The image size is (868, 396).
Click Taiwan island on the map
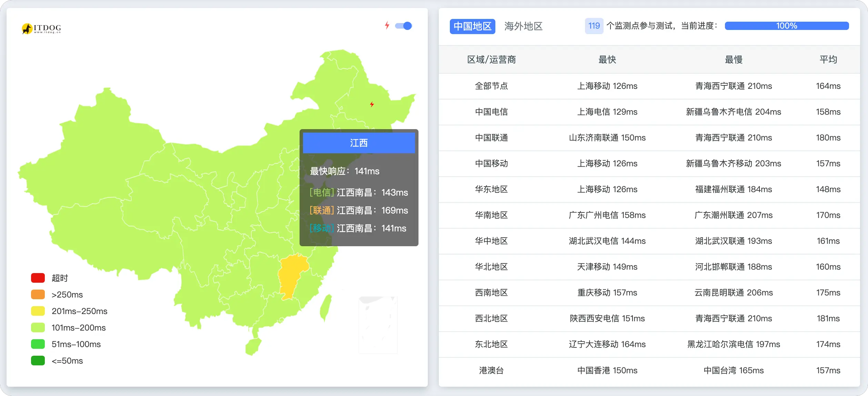point(325,307)
